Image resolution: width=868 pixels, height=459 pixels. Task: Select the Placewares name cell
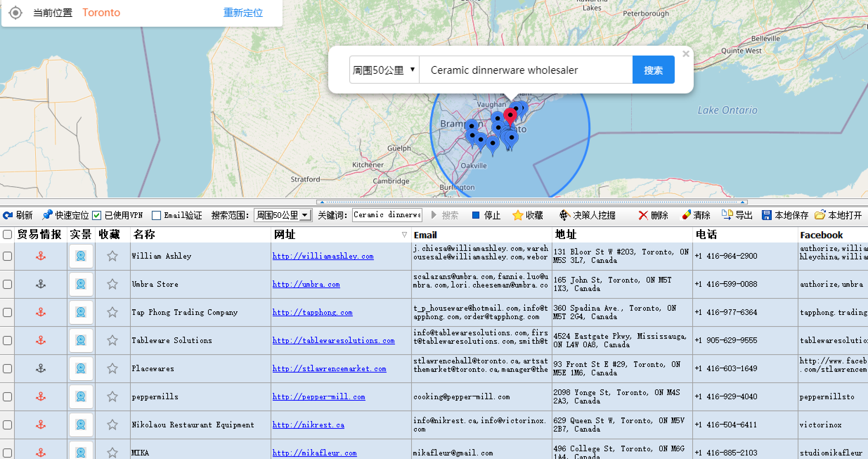pos(200,369)
